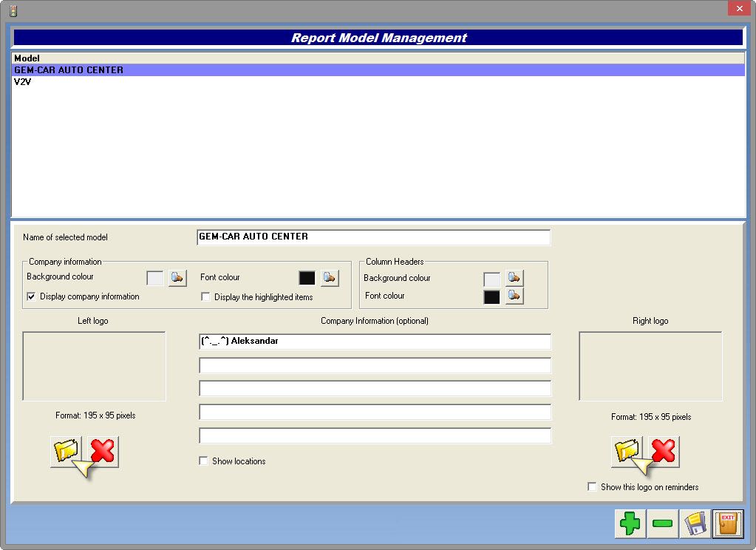Click the fifth company information line
Viewport: 756px width, 550px height.
(x=375, y=435)
